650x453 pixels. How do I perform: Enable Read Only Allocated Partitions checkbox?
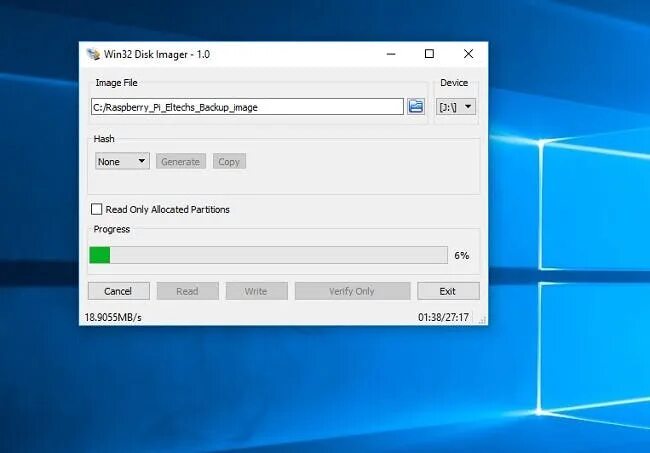point(96,209)
